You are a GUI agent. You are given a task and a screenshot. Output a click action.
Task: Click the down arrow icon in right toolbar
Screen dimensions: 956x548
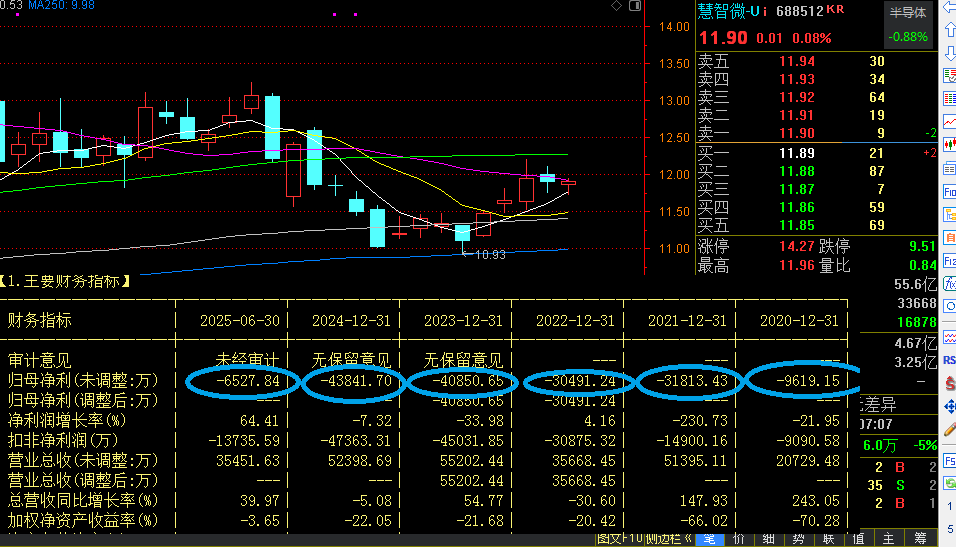click(950, 52)
